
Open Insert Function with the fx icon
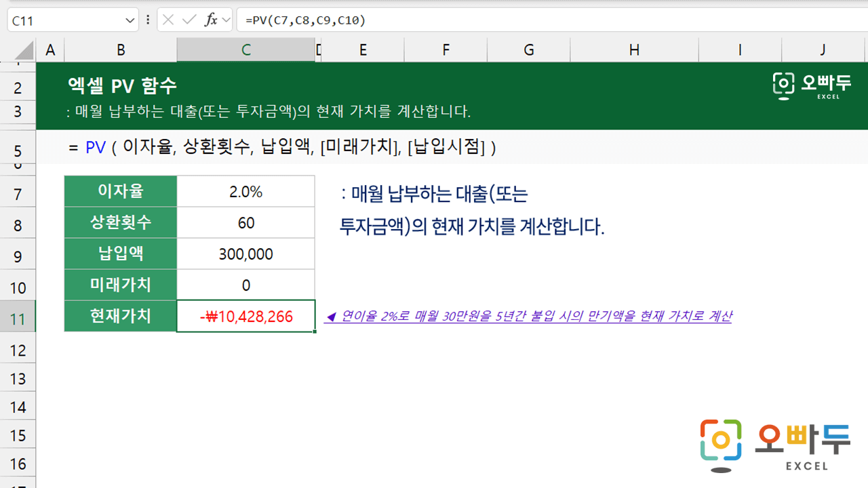[x=211, y=20]
